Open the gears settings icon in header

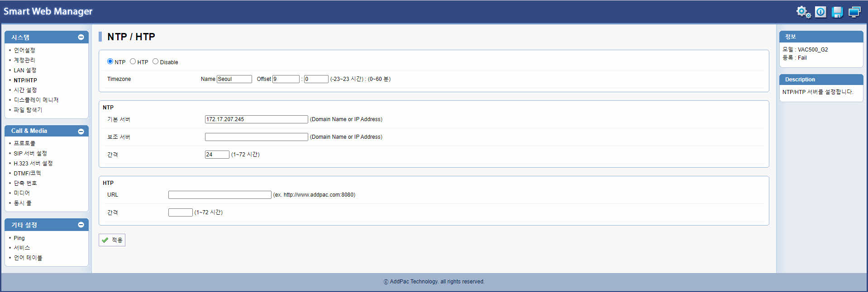click(x=803, y=12)
